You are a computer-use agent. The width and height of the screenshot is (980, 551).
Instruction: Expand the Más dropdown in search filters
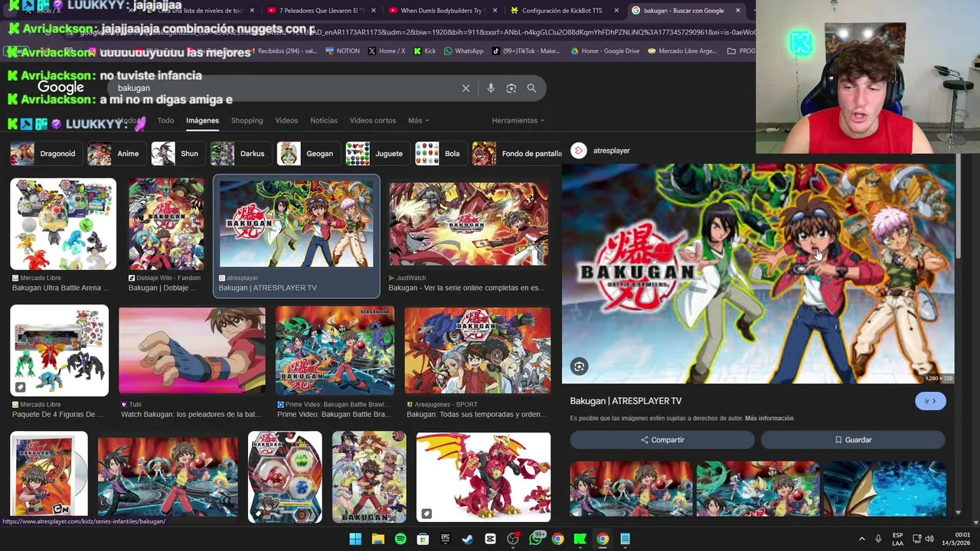[x=418, y=121]
